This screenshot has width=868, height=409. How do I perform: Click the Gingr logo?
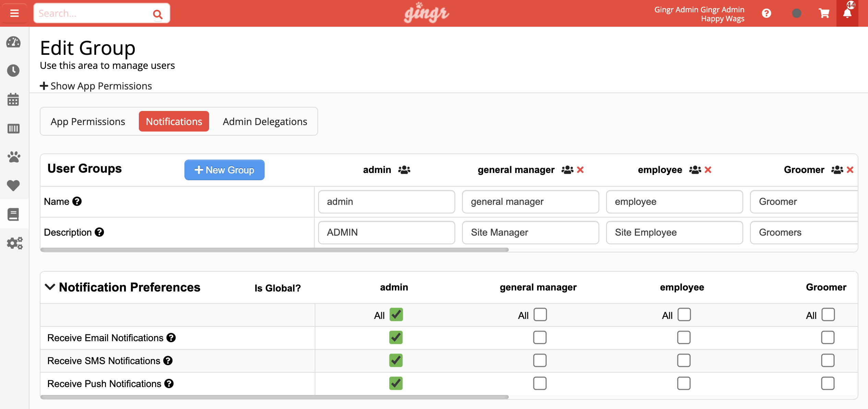coord(427,13)
